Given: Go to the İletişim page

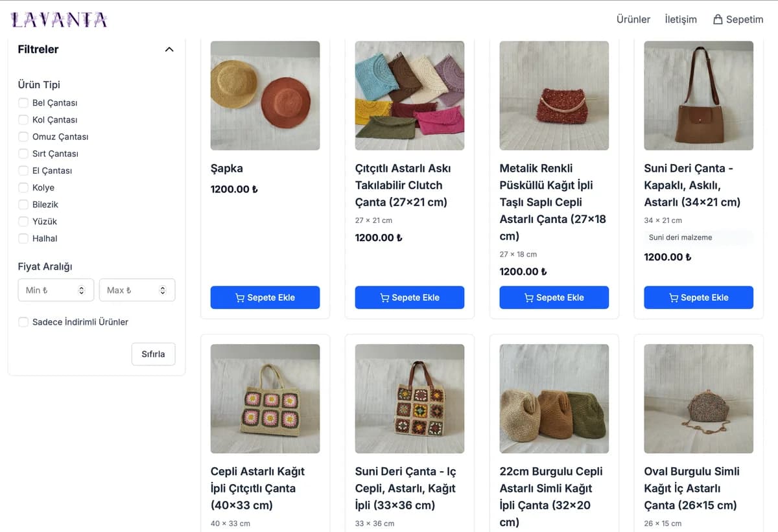Looking at the screenshot, I should (x=681, y=19).
